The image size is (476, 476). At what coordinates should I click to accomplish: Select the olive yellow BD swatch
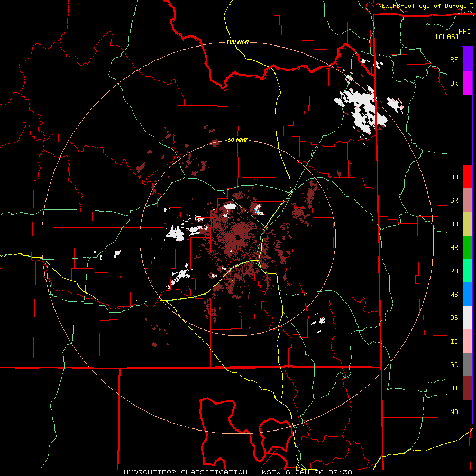point(467,224)
